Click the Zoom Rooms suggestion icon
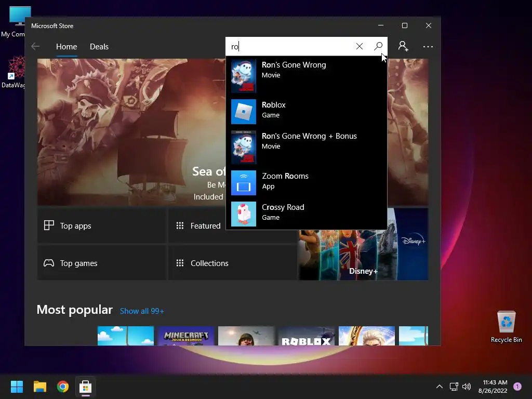532x399 pixels. [244, 183]
